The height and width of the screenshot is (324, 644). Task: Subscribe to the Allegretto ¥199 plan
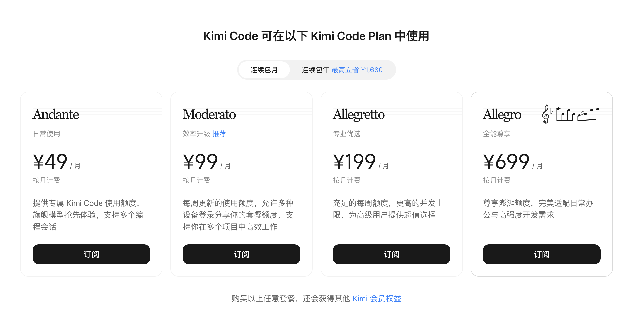[x=391, y=254]
